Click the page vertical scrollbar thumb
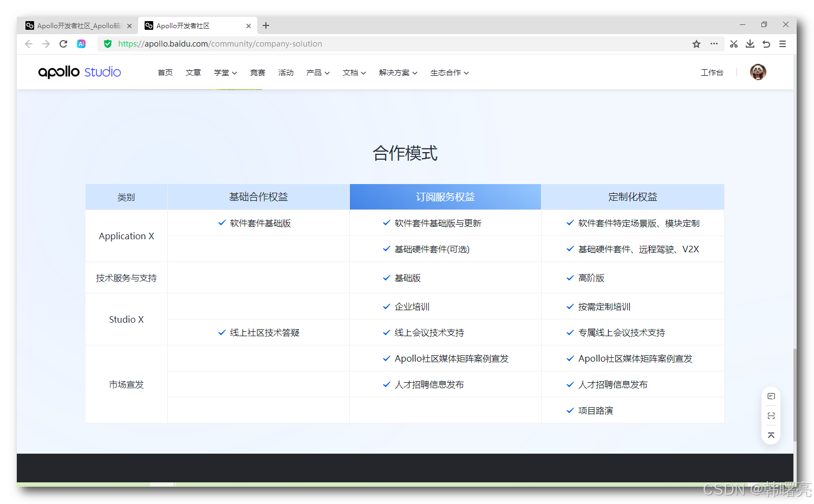Screen dimensions: 814x504 [x=795, y=395]
